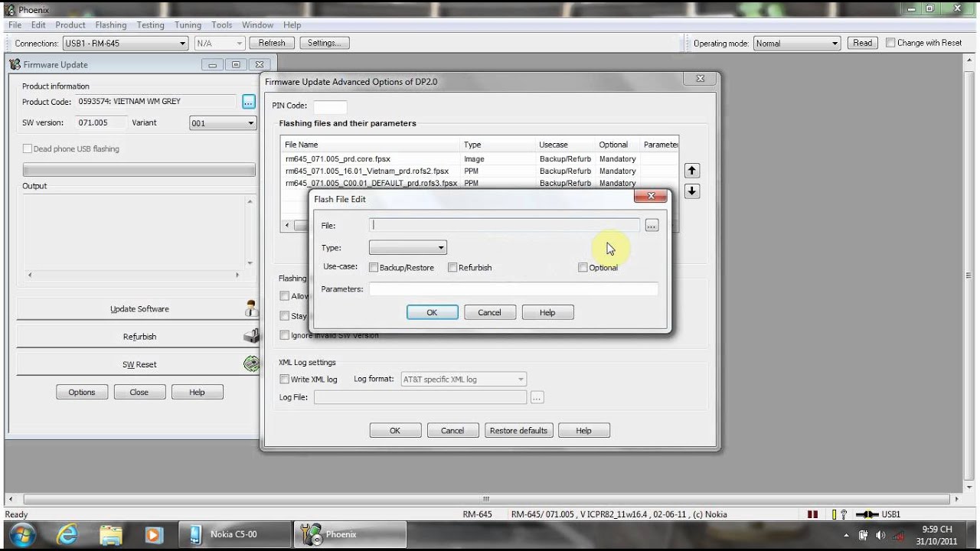Move flashing file down with arrow button
The height and width of the screenshot is (551, 980).
coord(691,191)
